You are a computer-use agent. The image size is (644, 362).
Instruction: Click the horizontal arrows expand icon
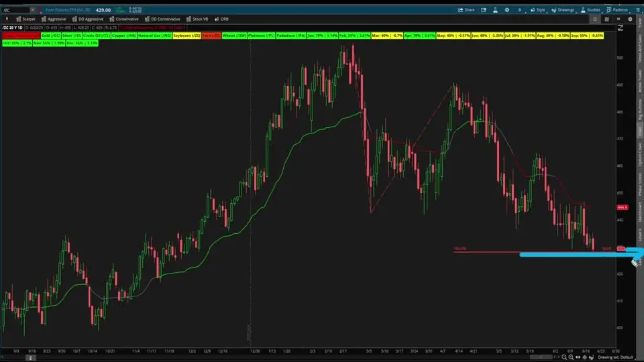point(578,357)
